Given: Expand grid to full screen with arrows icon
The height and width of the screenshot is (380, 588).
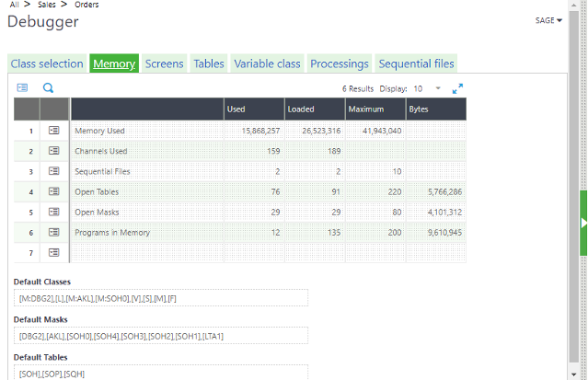Looking at the screenshot, I should [x=457, y=89].
